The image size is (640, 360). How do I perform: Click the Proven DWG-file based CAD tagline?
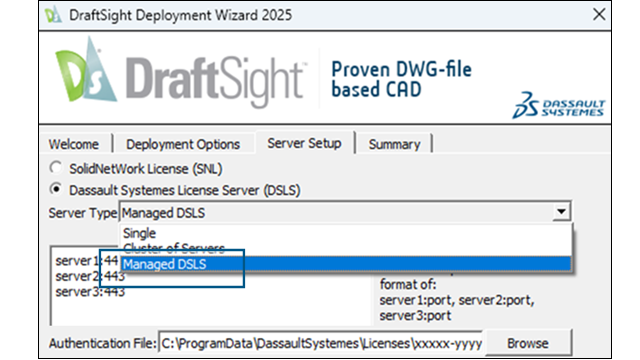point(401,80)
